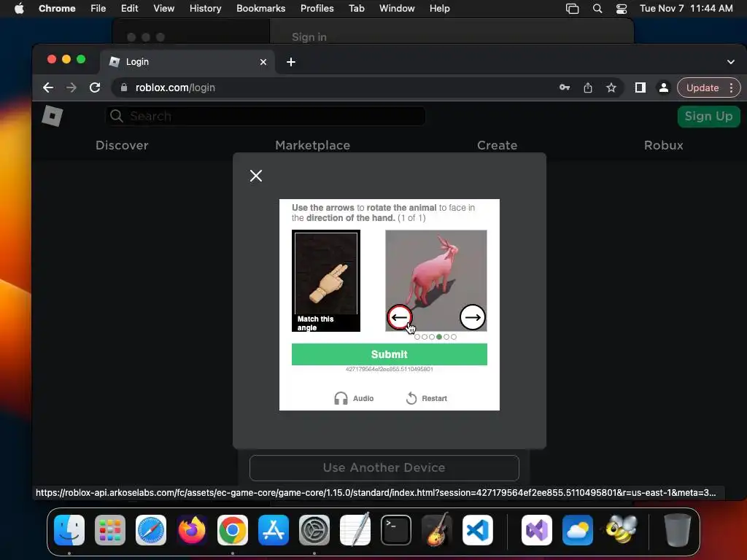This screenshot has width=747, height=560.
Task: Click the pink animal image
Action: pyautogui.click(x=436, y=281)
